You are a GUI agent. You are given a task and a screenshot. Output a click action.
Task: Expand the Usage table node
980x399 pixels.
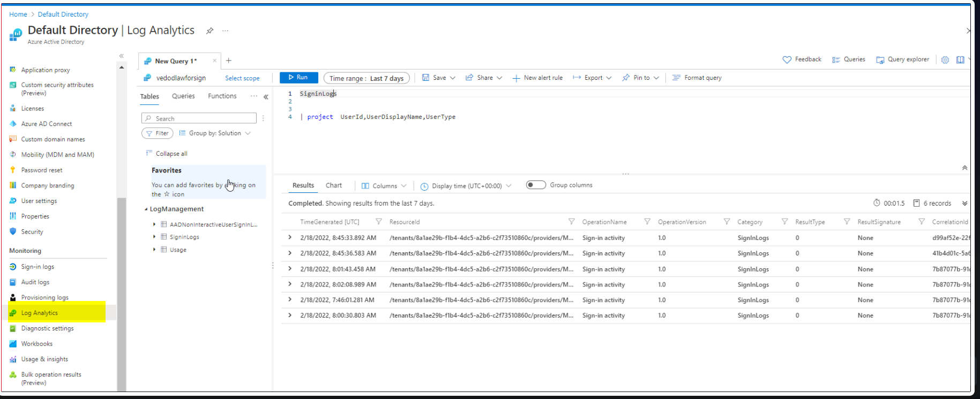[154, 250]
